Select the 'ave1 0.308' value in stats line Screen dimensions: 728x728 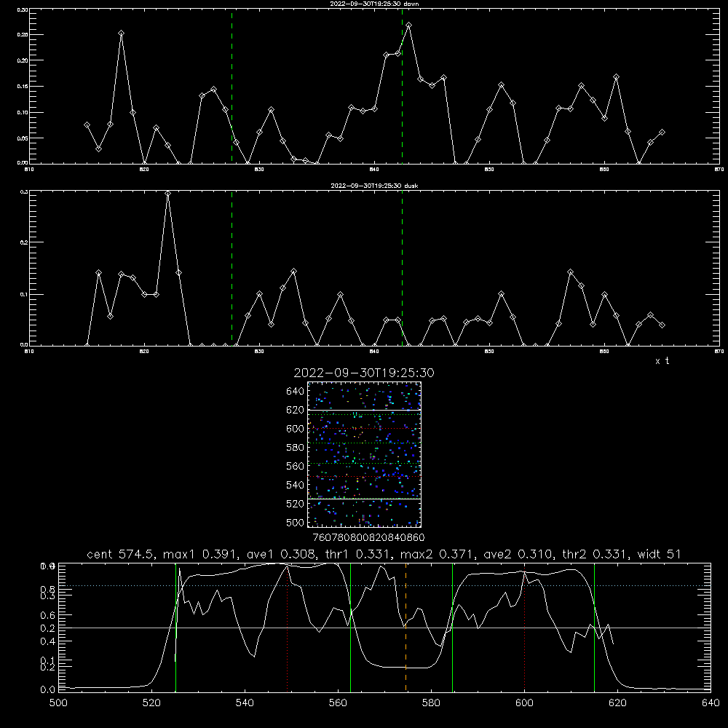pyautogui.click(x=280, y=554)
